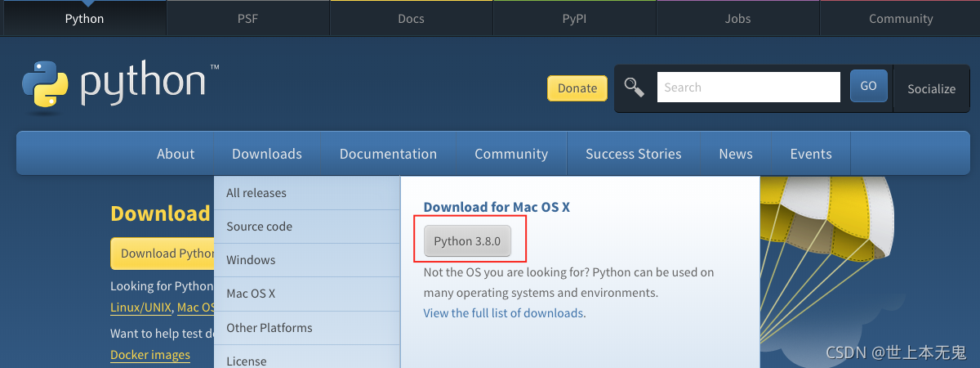Open the Success Stories menu item
Screen dimensions: 980x368
tap(634, 154)
